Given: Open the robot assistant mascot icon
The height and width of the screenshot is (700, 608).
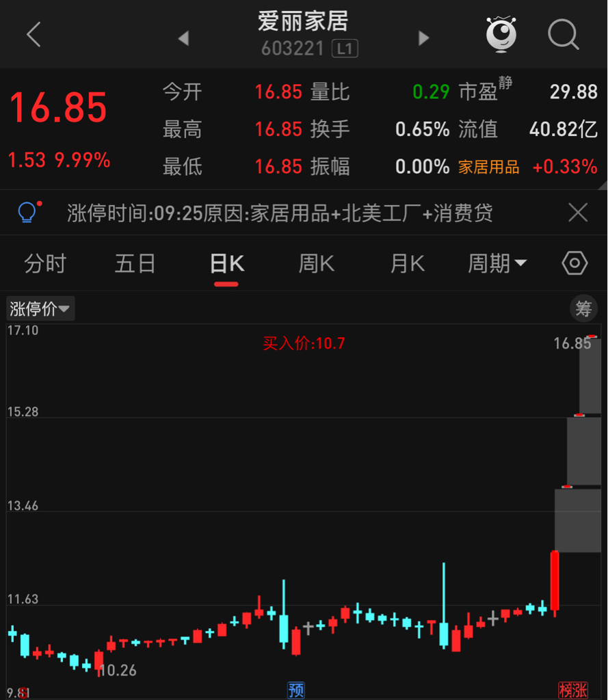Looking at the screenshot, I should tap(501, 34).
